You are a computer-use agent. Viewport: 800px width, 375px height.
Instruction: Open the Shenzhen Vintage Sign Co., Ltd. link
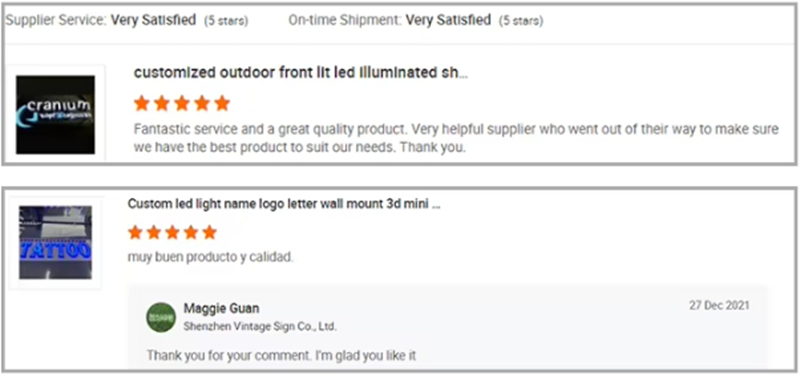click(x=260, y=327)
